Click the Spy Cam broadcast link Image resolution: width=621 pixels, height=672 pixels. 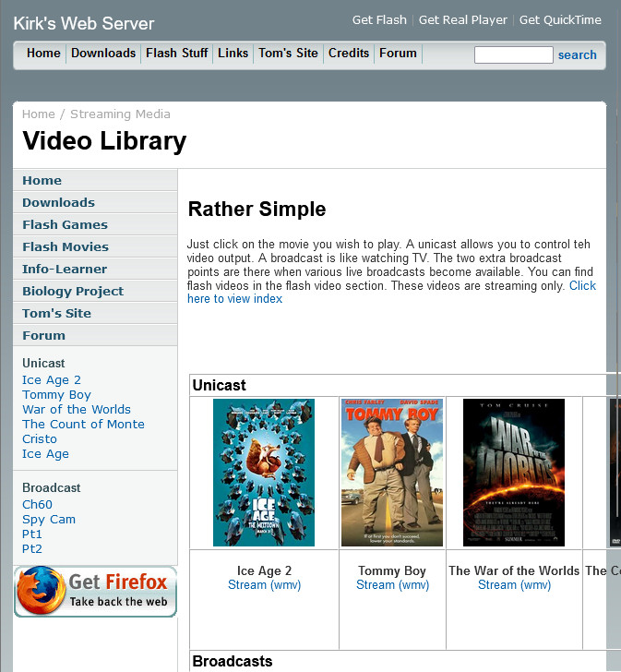pos(49,520)
